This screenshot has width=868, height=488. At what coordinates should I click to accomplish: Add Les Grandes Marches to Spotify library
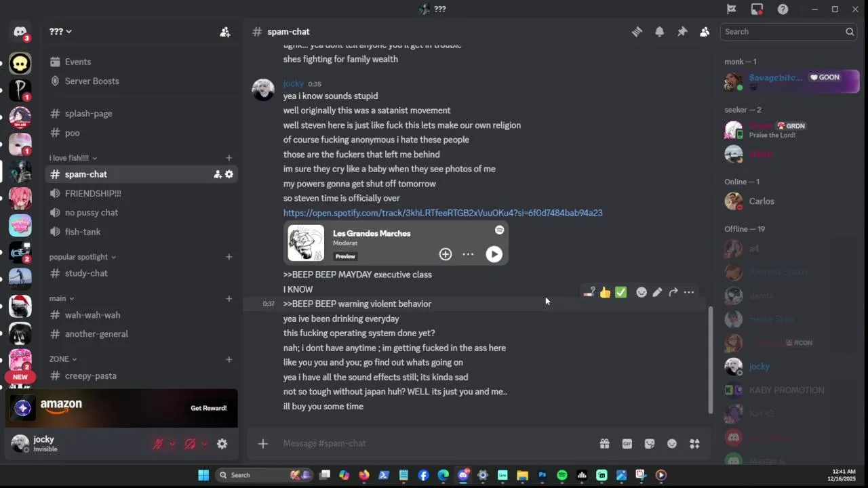[446, 254]
